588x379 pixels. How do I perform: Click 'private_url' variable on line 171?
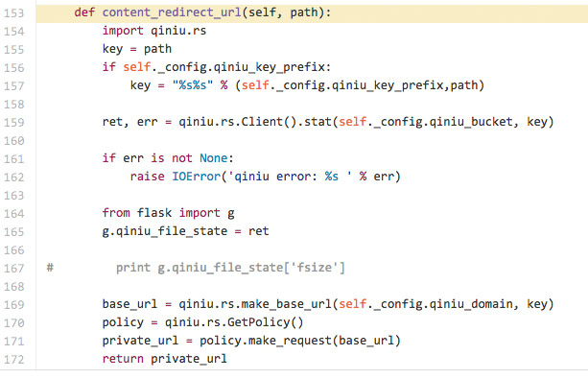tap(140, 341)
